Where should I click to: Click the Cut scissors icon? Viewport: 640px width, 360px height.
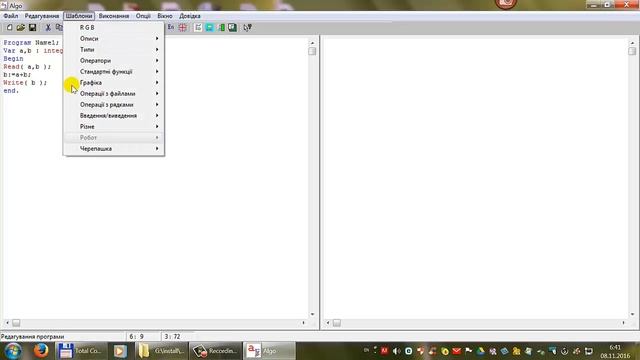click(x=48, y=27)
